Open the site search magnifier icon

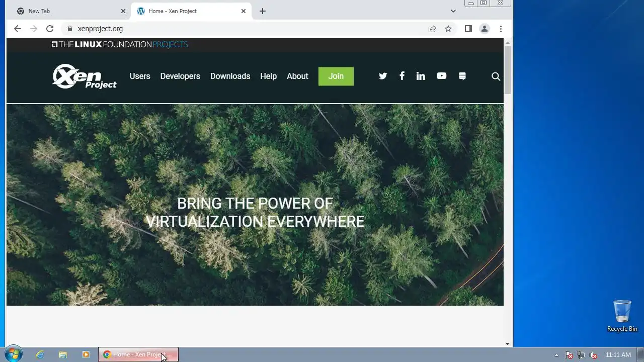(x=496, y=76)
